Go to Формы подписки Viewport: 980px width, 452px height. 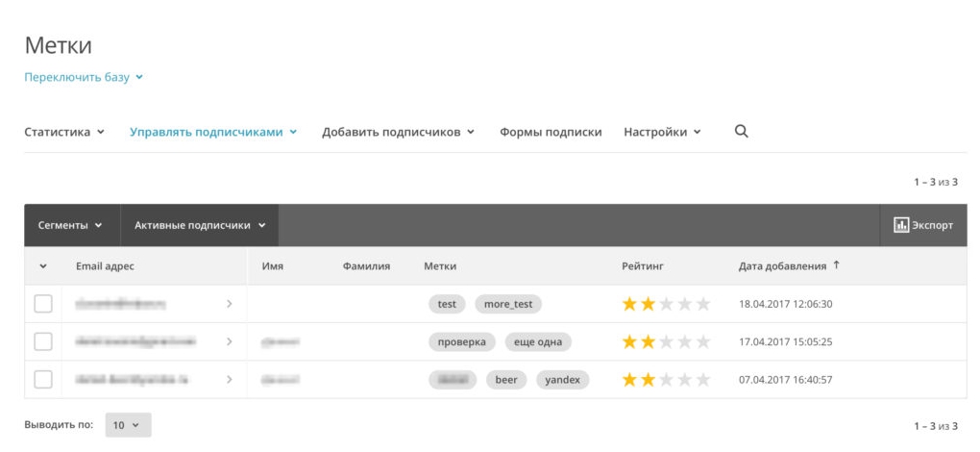point(551,132)
